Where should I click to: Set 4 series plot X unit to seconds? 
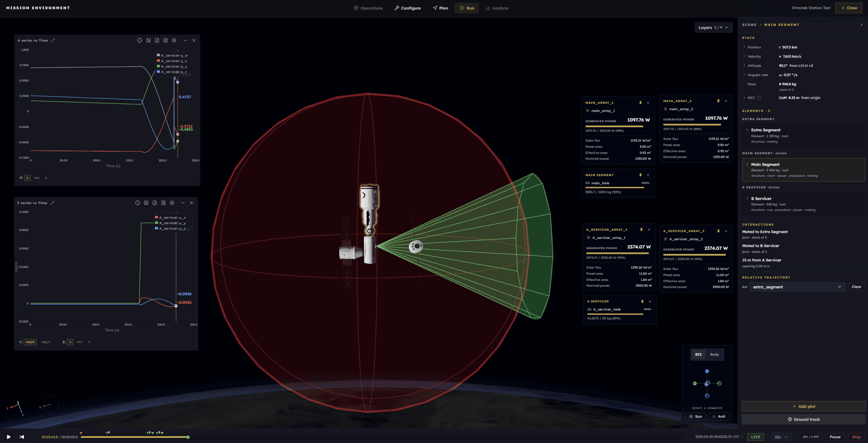[27, 178]
